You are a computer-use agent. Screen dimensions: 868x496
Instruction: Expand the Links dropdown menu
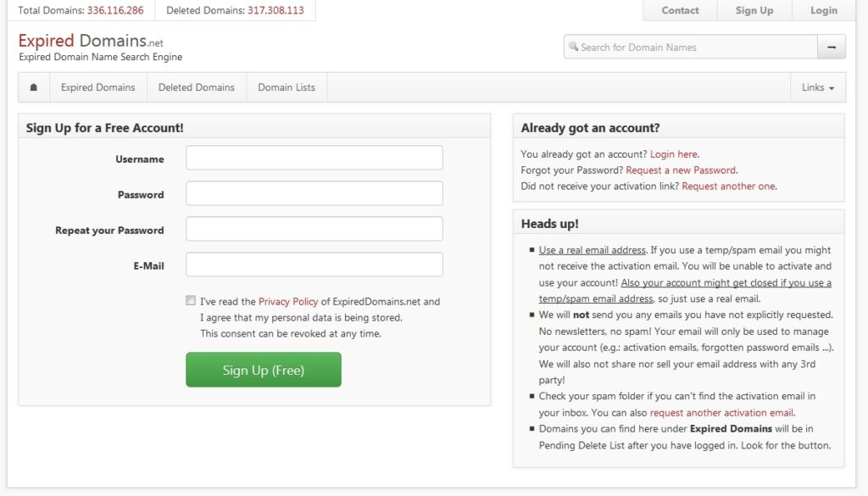pyautogui.click(x=818, y=87)
